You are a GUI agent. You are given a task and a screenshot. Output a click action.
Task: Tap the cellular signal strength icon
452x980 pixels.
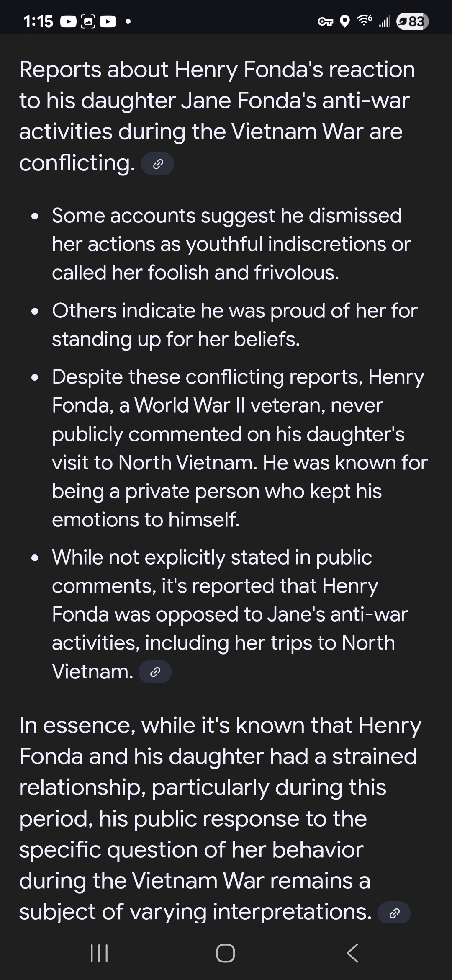(384, 21)
